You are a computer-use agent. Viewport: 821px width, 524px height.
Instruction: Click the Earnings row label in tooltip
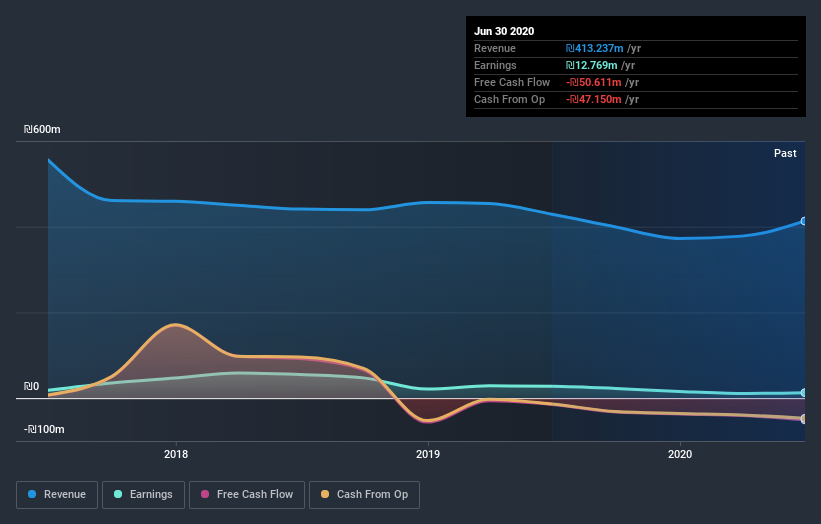(495, 65)
